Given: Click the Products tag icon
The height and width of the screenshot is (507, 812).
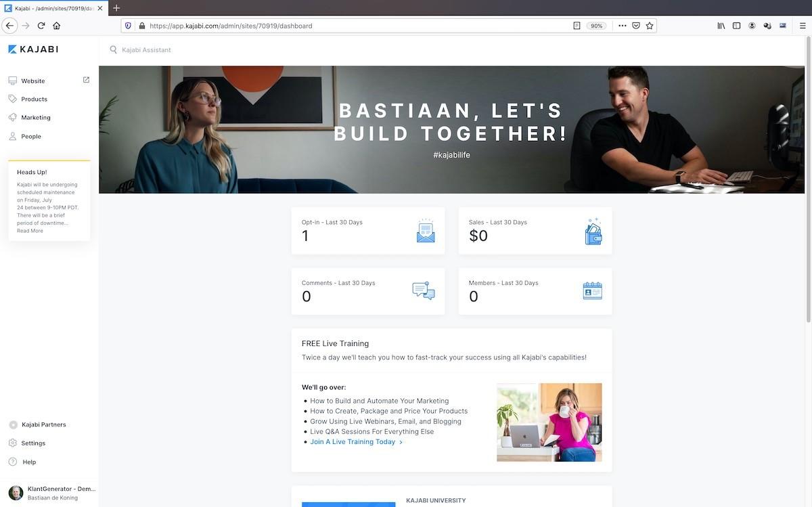Looking at the screenshot, I should pos(12,99).
